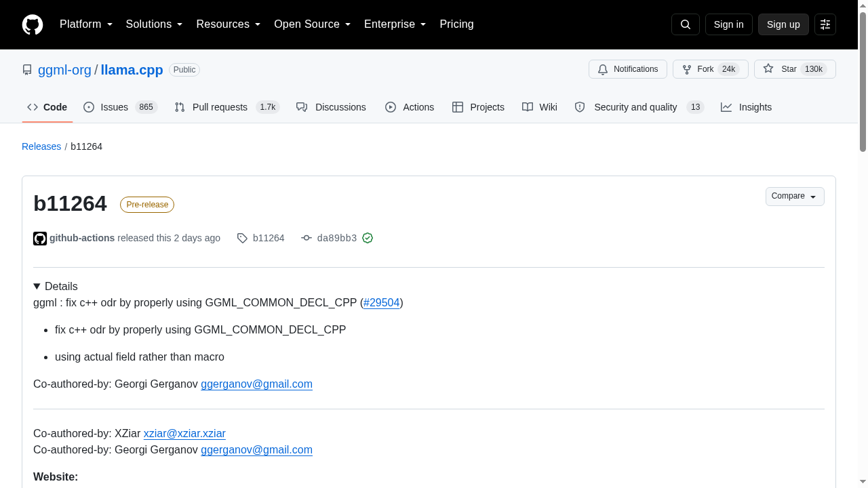Open the Projects tab
868x488 pixels.
(478, 107)
